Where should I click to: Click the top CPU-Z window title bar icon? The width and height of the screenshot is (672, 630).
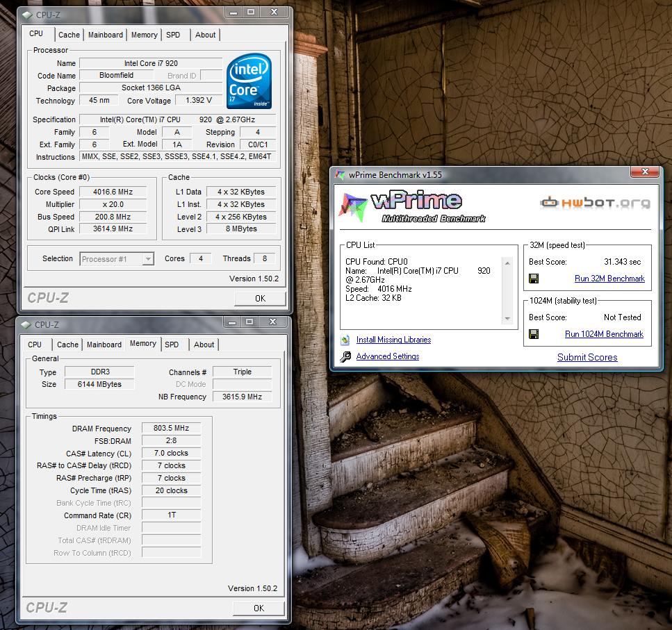pos(27,15)
